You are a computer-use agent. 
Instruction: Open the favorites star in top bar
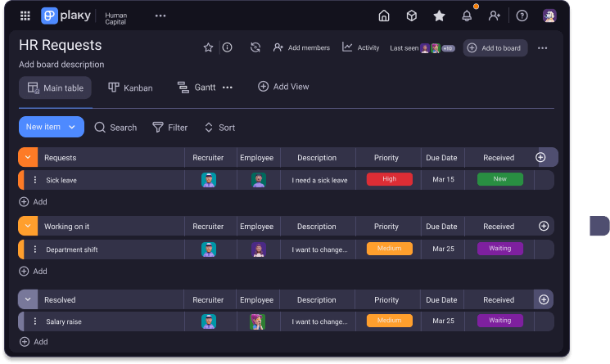[x=439, y=16]
